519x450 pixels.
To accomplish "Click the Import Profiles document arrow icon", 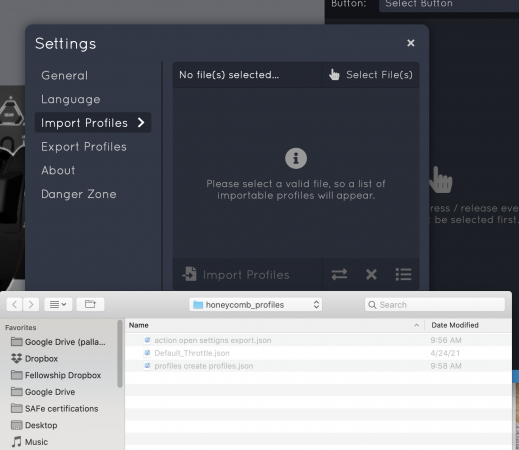I will pos(190,274).
